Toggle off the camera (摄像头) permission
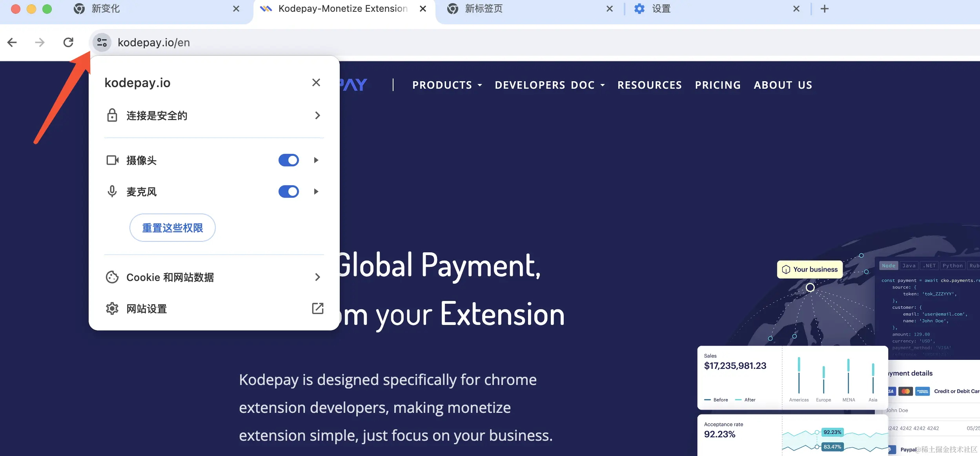Image resolution: width=980 pixels, height=456 pixels. (x=288, y=160)
